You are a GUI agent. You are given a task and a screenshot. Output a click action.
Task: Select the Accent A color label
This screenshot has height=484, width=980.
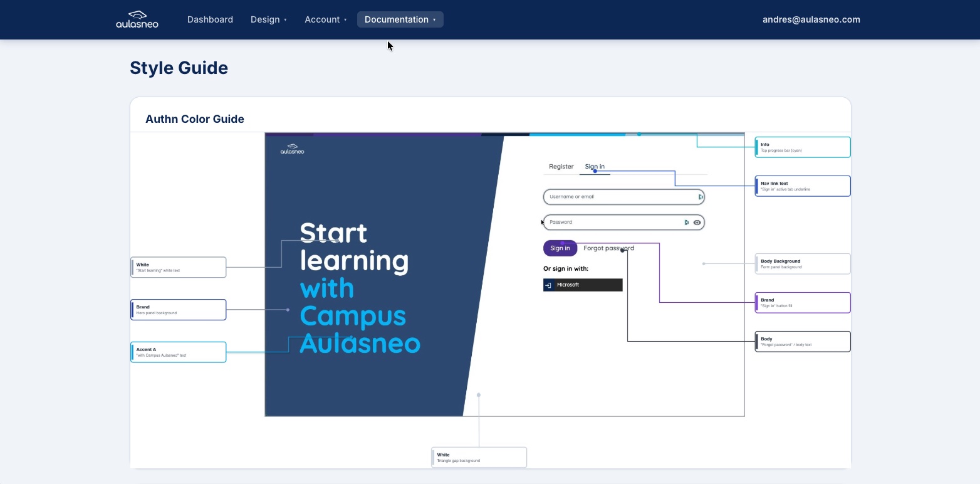179,352
